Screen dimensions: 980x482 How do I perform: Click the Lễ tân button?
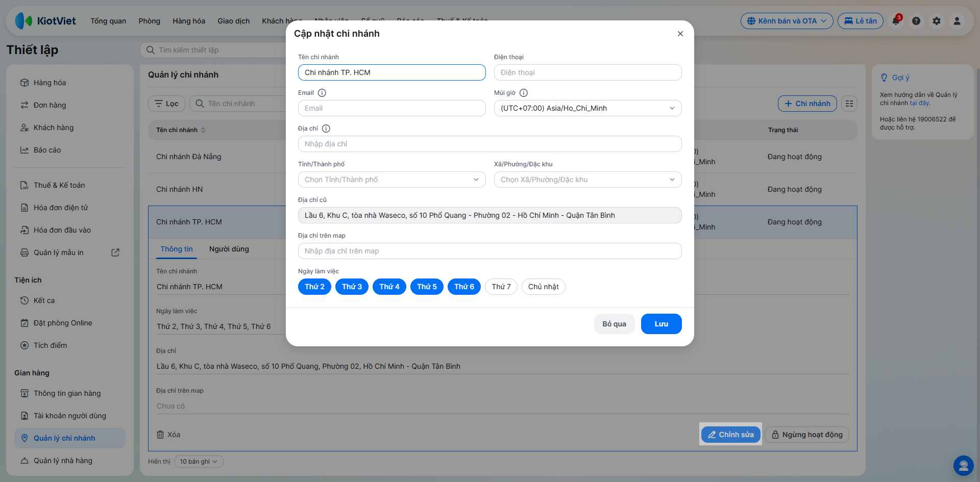click(860, 21)
